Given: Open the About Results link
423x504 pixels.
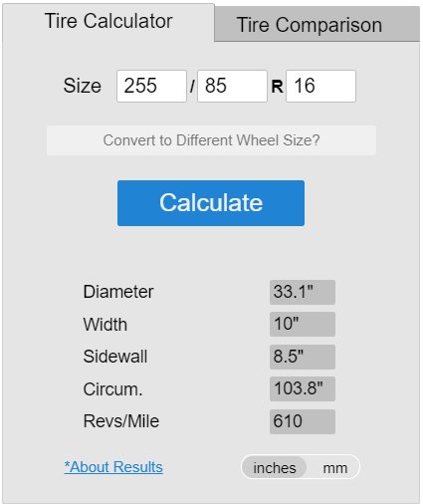Looking at the screenshot, I should (113, 467).
